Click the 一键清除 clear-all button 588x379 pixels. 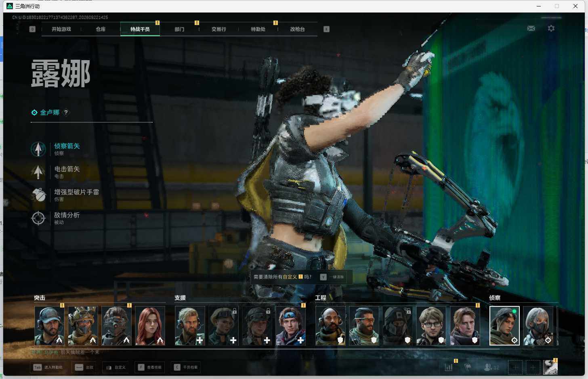pyautogui.click(x=333, y=277)
